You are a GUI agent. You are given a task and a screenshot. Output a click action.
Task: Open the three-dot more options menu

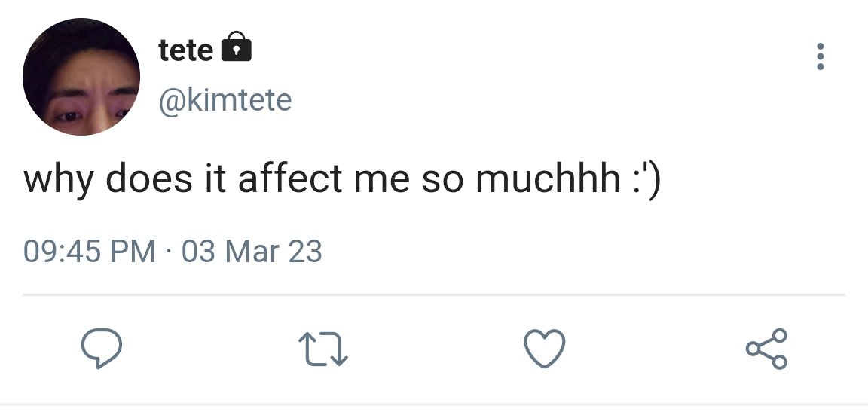point(821,57)
